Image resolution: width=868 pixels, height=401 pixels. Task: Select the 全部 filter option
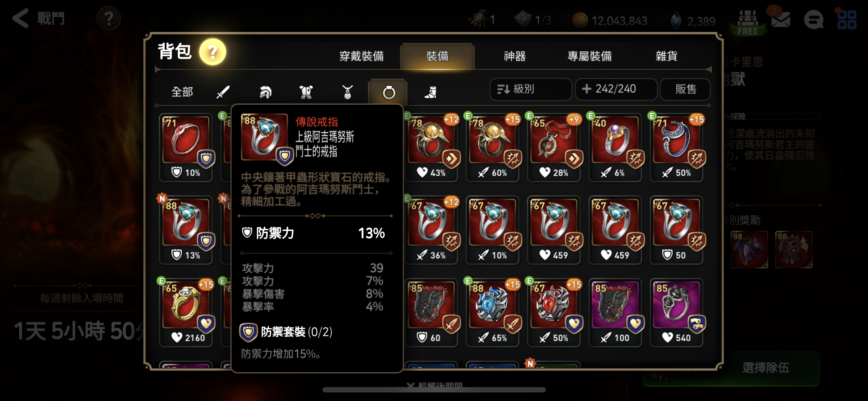(x=182, y=92)
